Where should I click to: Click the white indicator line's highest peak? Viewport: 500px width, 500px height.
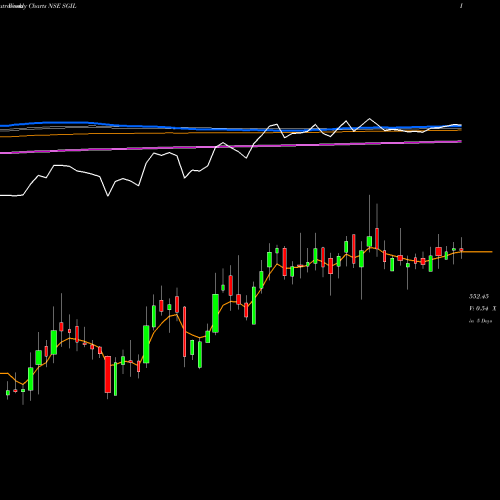point(369,119)
